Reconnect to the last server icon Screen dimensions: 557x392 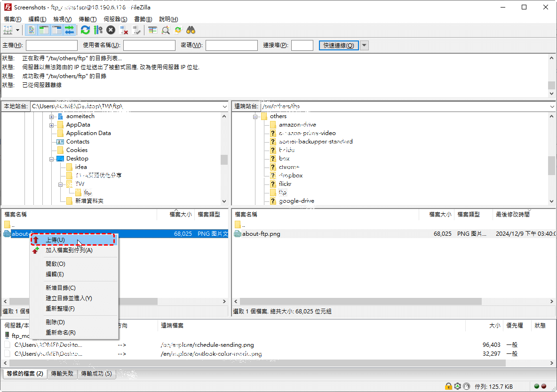click(x=136, y=30)
